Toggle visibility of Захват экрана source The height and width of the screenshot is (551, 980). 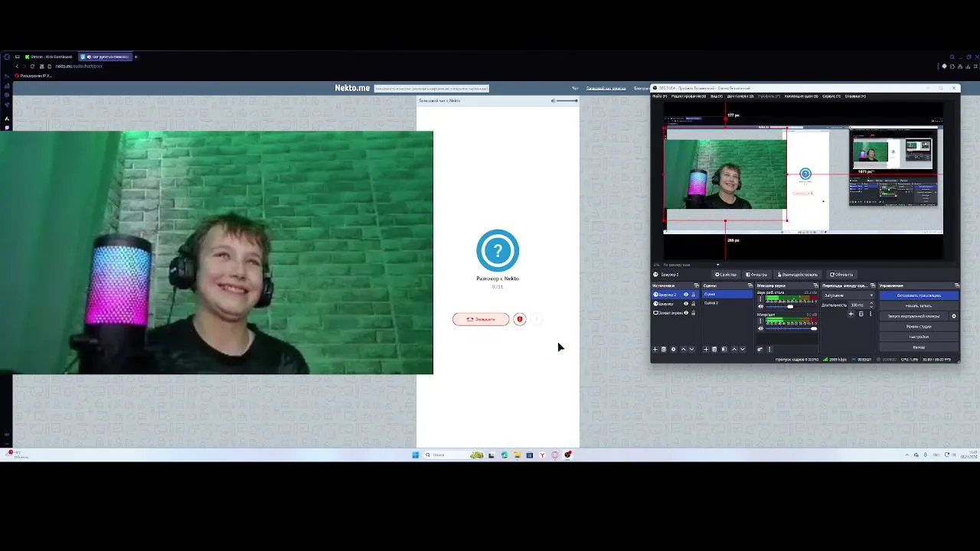click(x=686, y=313)
